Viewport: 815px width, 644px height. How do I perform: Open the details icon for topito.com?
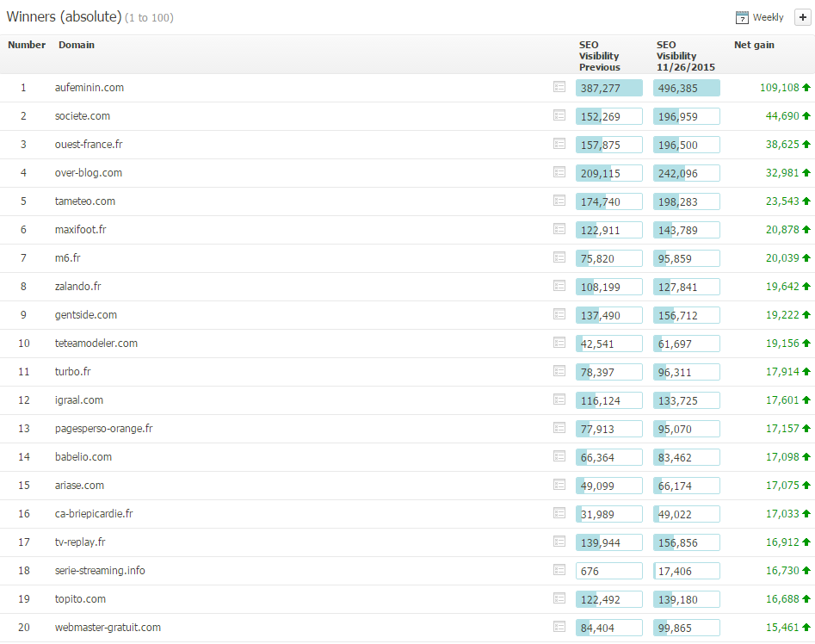click(x=559, y=598)
